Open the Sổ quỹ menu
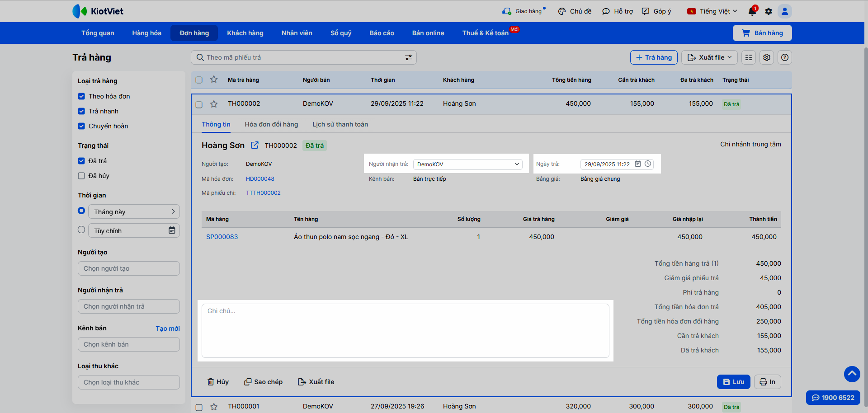This screenshot has width=868, height=413. [341, 33]
